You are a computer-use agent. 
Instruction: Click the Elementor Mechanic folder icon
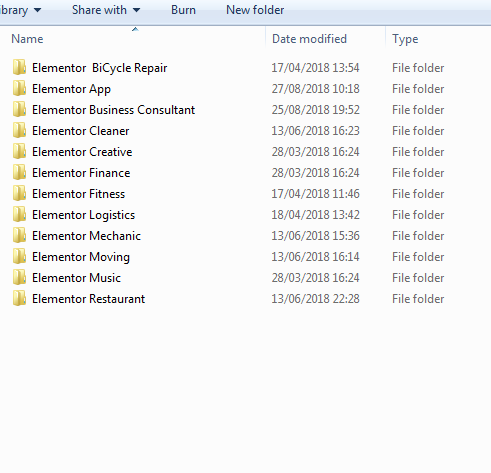point(19,235)
